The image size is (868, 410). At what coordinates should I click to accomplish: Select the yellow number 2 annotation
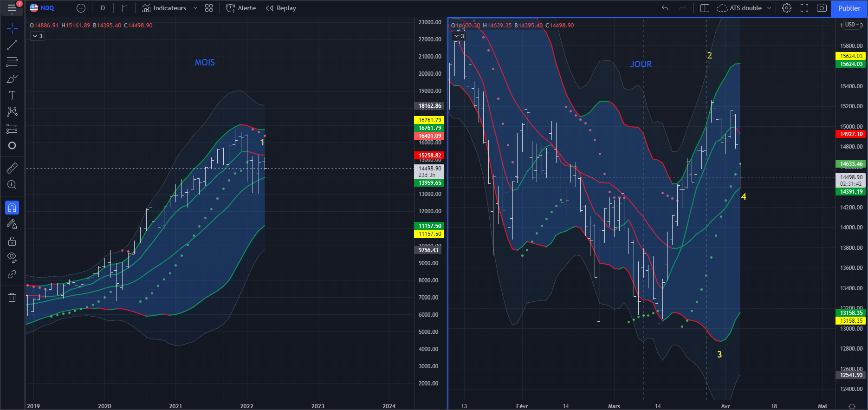tap(710, 56)
